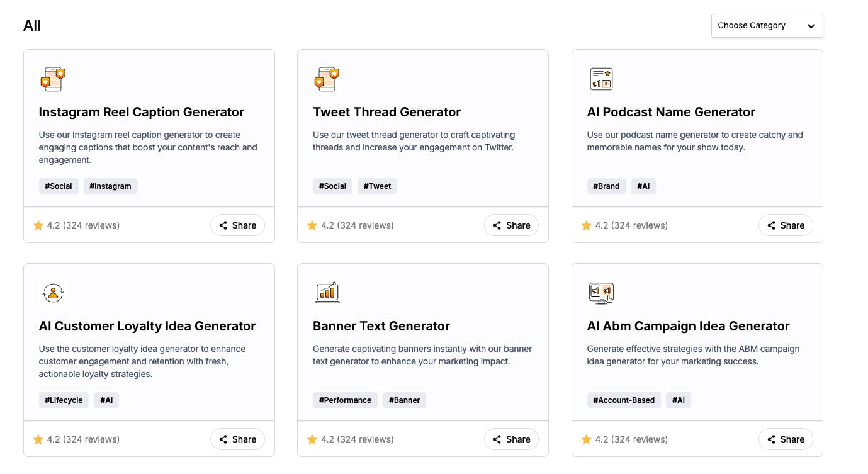Select the #Performance tag

click(345, 400)
